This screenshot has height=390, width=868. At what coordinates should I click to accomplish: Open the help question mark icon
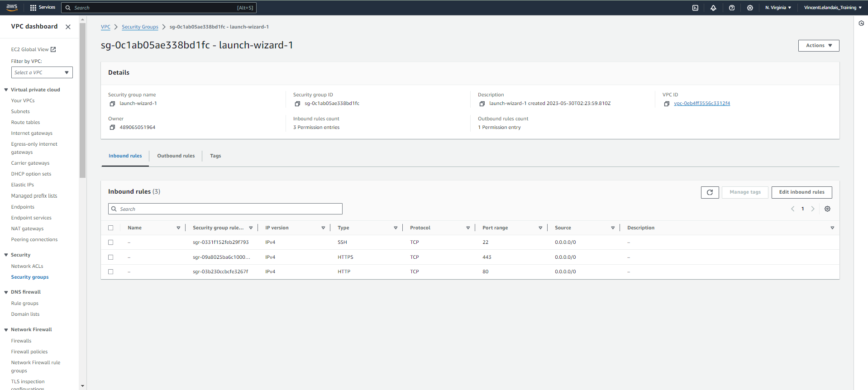pyautogui.click(x=732, y=8)
